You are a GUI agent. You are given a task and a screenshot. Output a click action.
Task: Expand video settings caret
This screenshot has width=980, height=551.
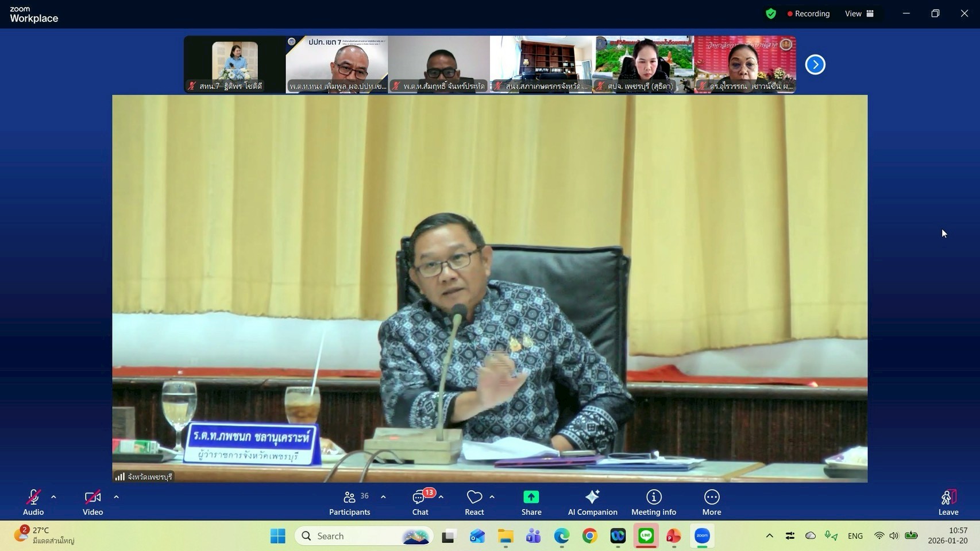click(x=116, y=497)
